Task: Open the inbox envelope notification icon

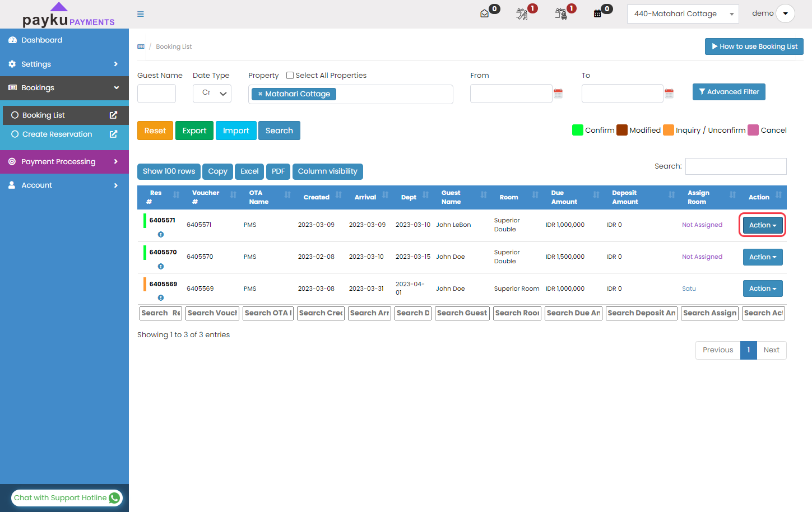Action: point(485,14)
